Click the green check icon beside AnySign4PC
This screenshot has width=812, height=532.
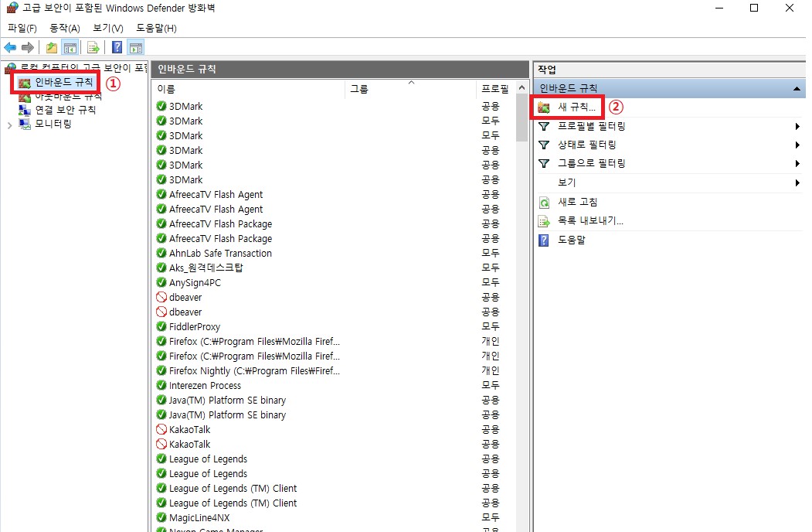161,282
